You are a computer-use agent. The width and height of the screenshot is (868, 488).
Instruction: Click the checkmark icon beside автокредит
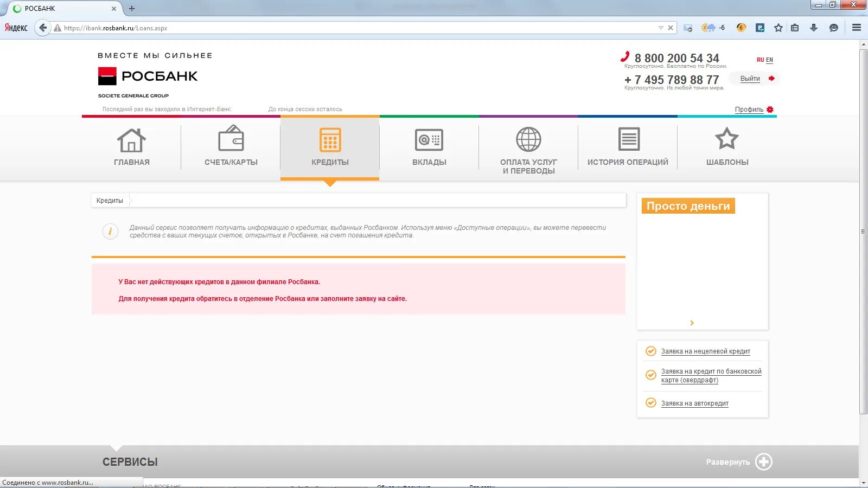pyautogui.click(x=650, y=403)
